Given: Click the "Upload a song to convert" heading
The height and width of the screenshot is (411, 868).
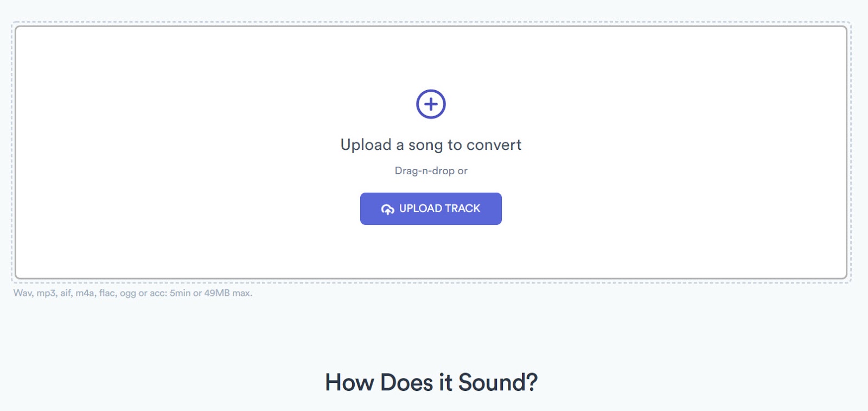Looking at the screenshot, I should 431,145.
